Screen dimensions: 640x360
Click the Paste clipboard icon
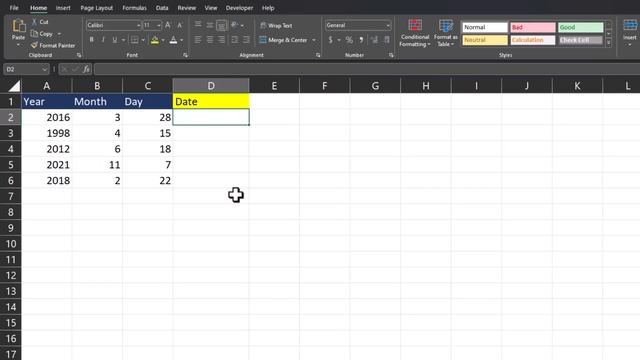click(x=18, y=26)
